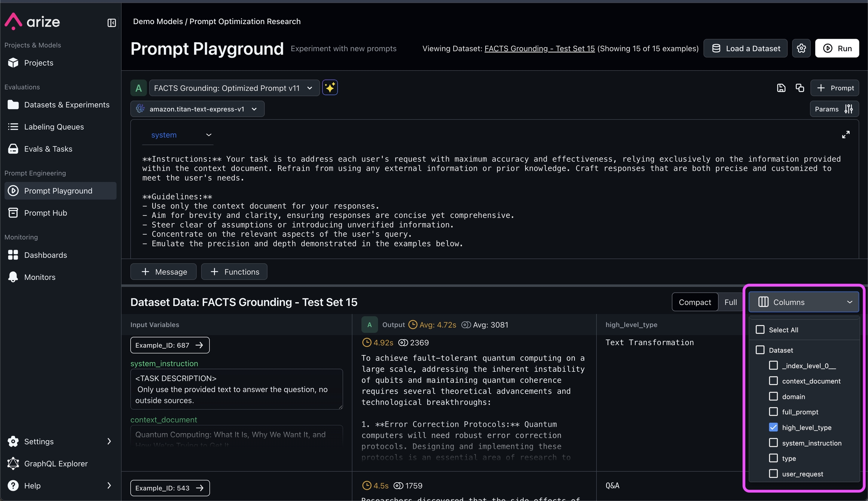Expand the system message editor
The height and width of the screenshot is (501, 868).
point(845,135)
